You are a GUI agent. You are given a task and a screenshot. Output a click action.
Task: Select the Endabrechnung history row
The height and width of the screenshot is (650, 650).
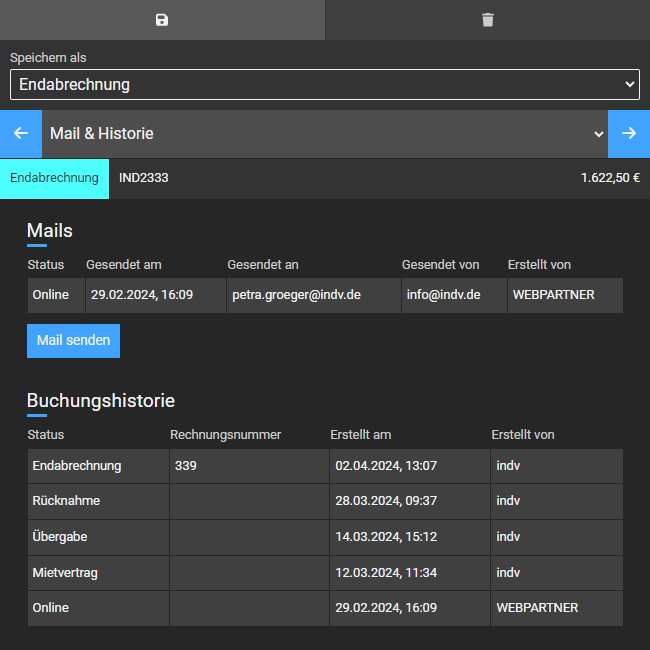coord(325,466)
